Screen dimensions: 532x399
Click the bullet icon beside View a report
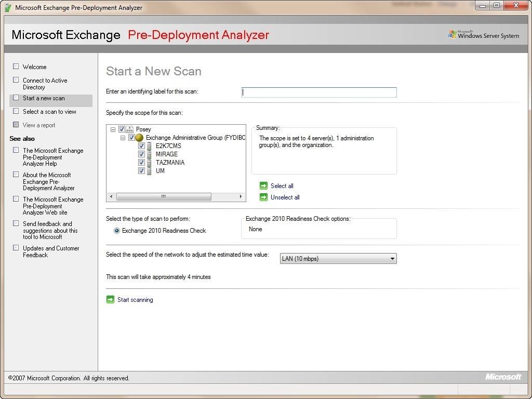[x=16, y=125]
